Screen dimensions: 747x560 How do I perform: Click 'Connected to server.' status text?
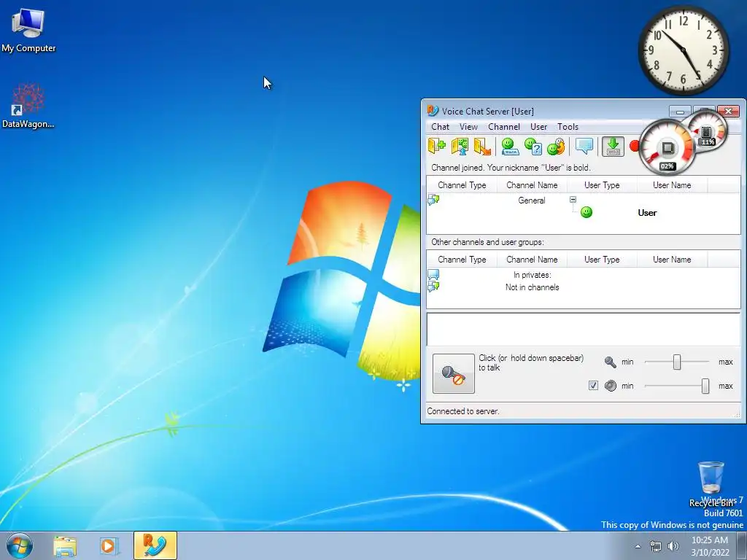click(x=463, y=411)
